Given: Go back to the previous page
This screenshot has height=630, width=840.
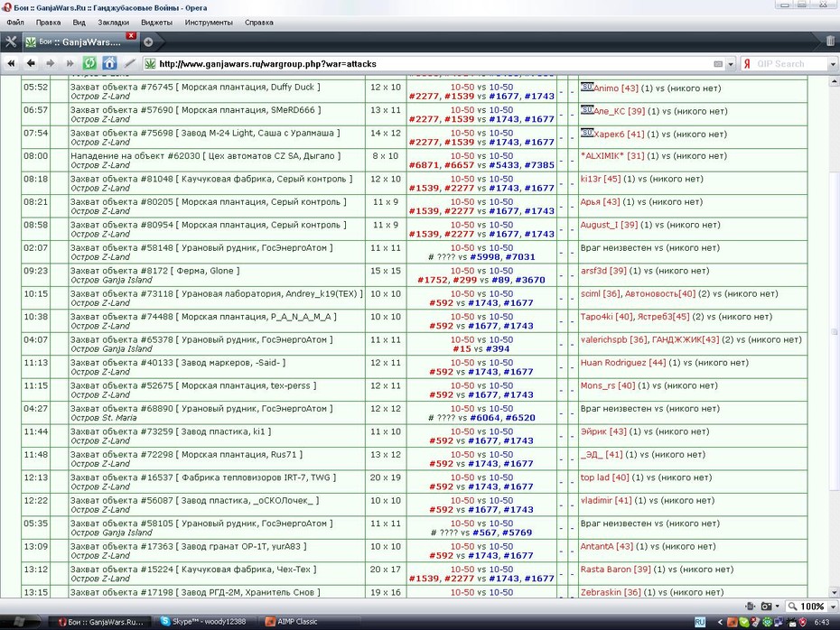Looking at the screenshot, I should (31, 64).
